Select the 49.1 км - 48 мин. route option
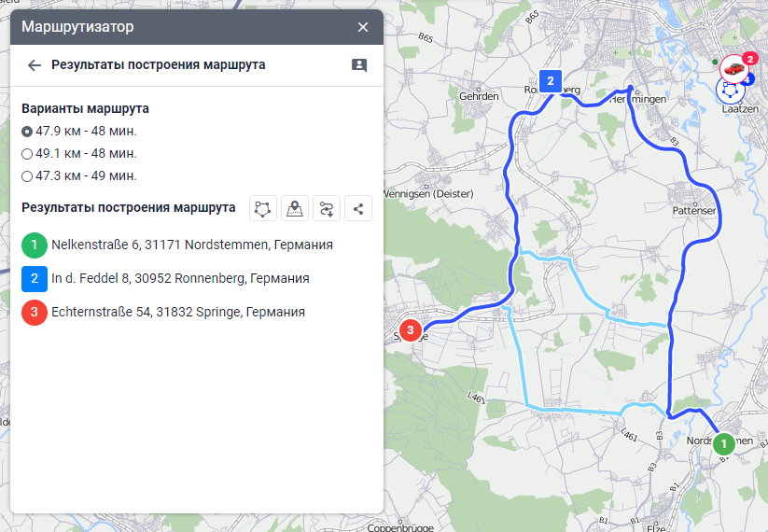 [27, 153]
